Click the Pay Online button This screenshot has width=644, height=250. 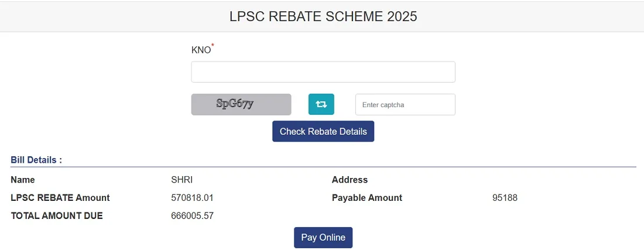pos(323,238)
